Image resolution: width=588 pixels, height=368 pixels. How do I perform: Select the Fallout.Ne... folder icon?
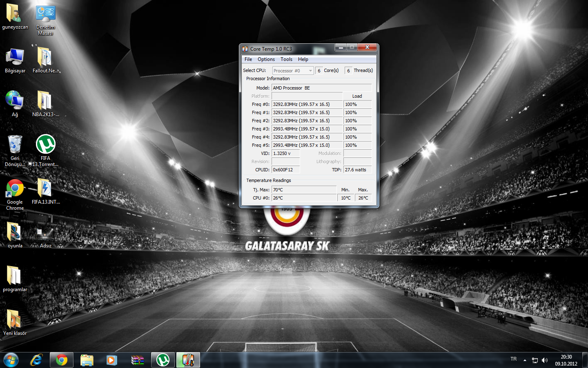[45, 60]
